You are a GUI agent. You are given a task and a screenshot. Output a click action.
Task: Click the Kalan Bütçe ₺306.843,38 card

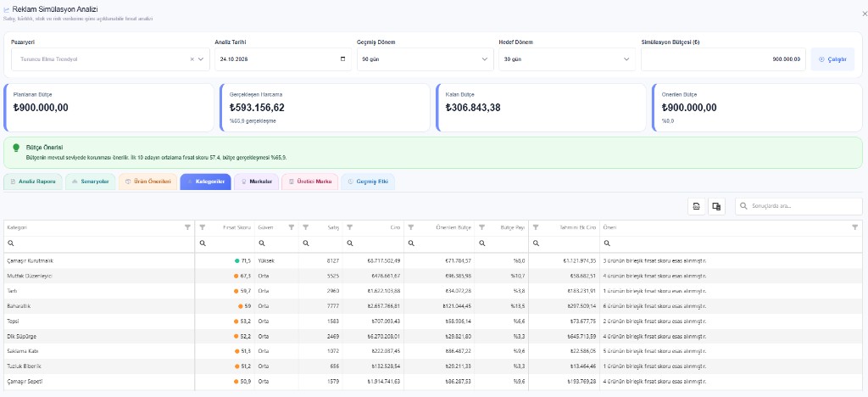pos(541,108)
